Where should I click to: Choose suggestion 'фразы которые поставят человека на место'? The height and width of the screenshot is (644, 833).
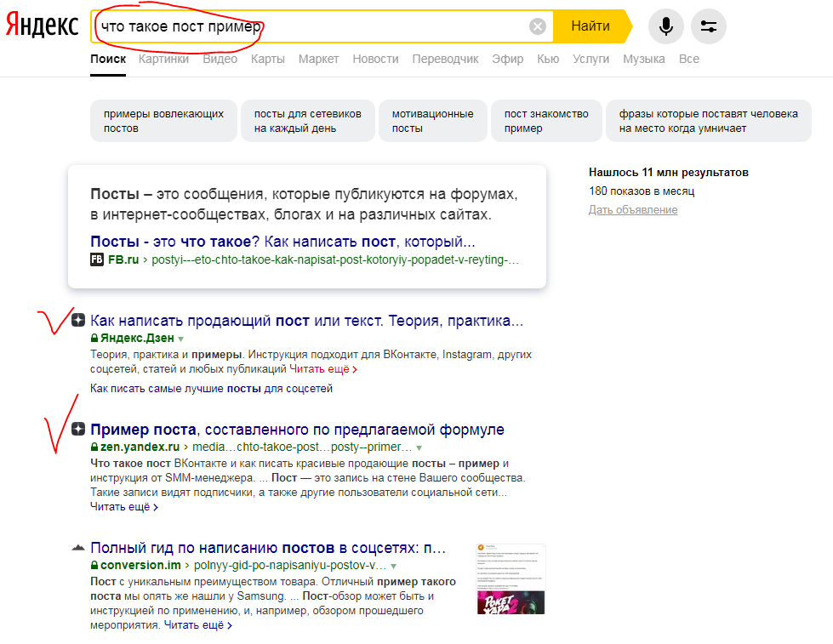(708, 121)
